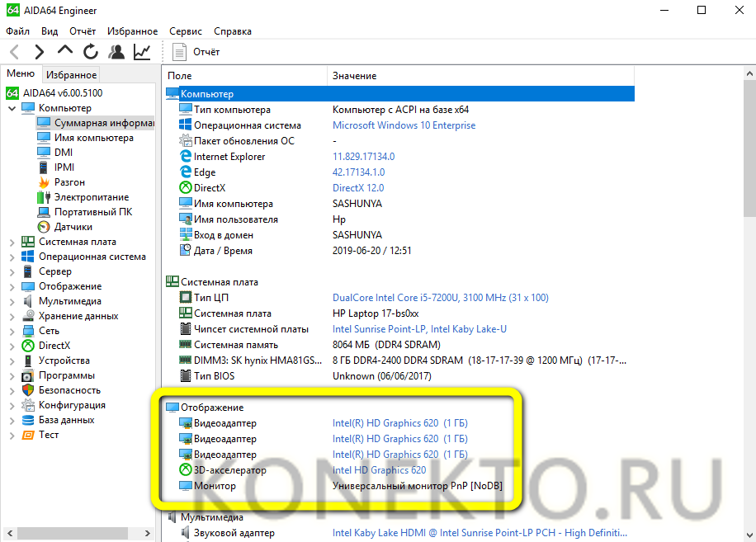Open the 42.17134.1.0 Edge version link

(x=358, y=172)
